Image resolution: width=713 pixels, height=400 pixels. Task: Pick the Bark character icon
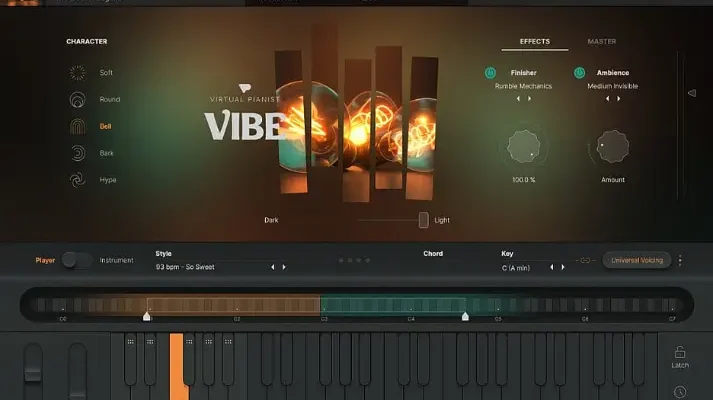78,153
